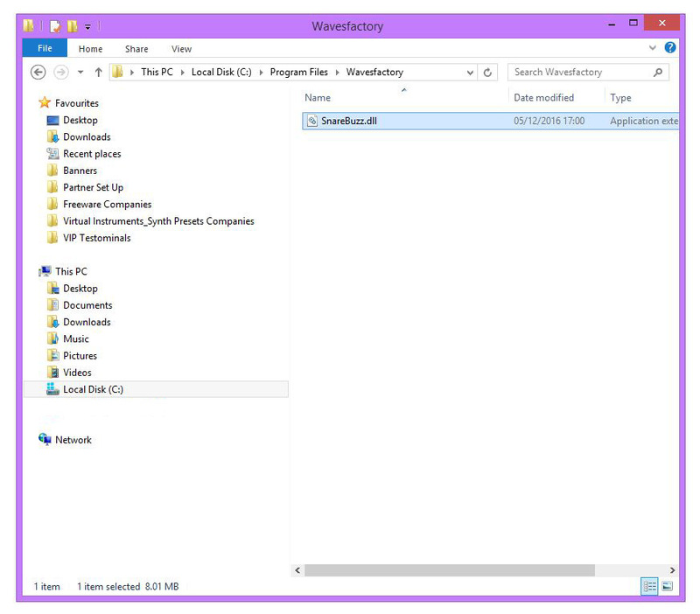700x614 pixels.
Task: Click the Recent places icon
Action: [52, 154]
